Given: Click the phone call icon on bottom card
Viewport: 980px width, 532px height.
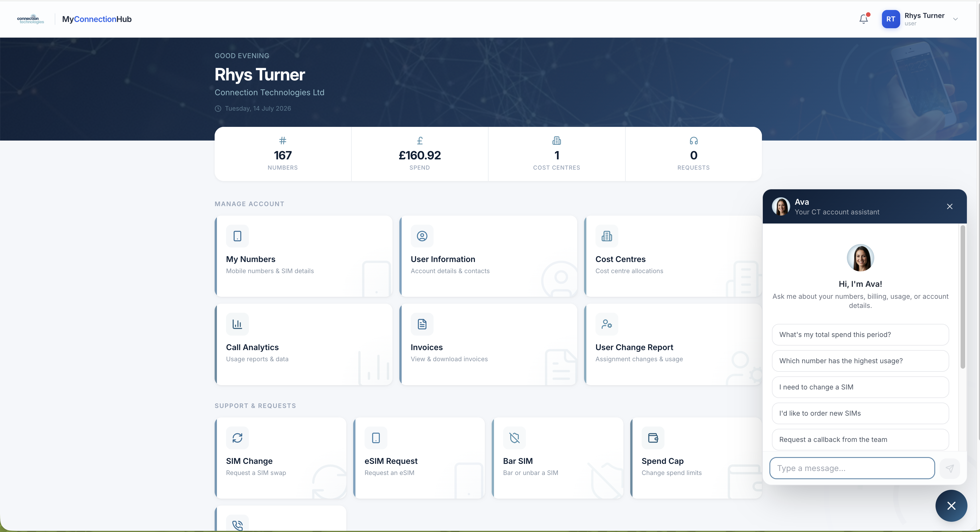Looking at the screenshot, I should click(237, 525).
